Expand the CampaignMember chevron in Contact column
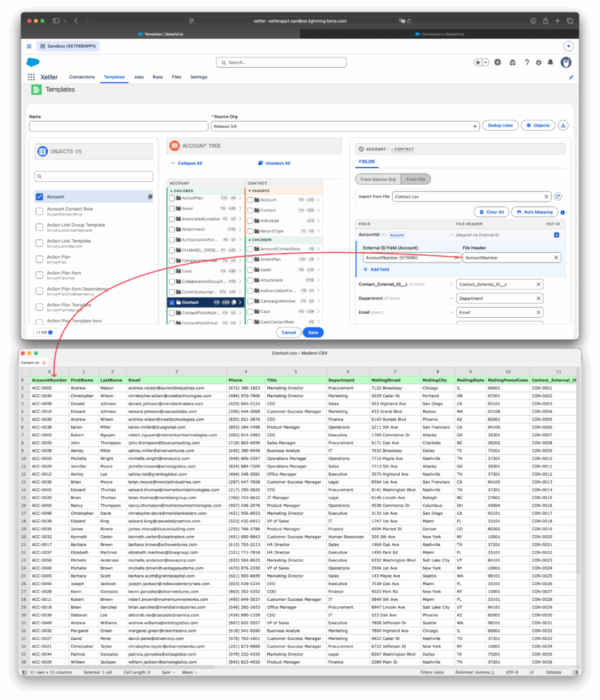600x700 pixels. [x=318, y=301]
